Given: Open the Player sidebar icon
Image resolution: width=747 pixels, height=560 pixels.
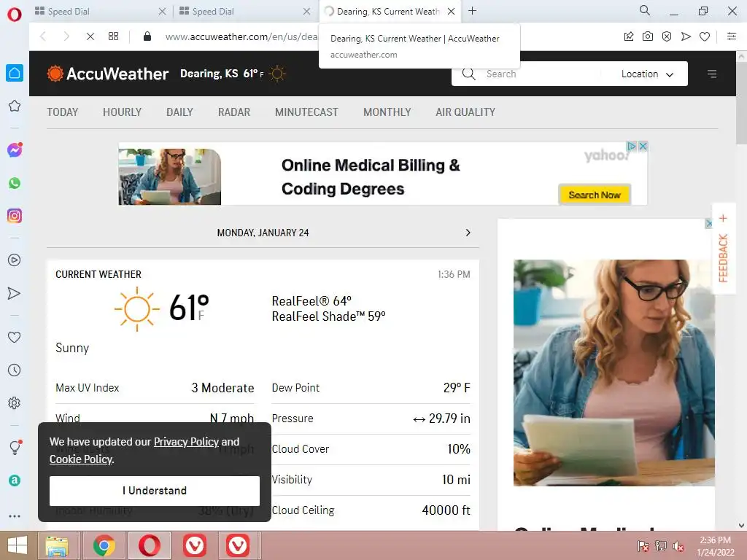Looking at the screenshot, I should click(15, 260).
